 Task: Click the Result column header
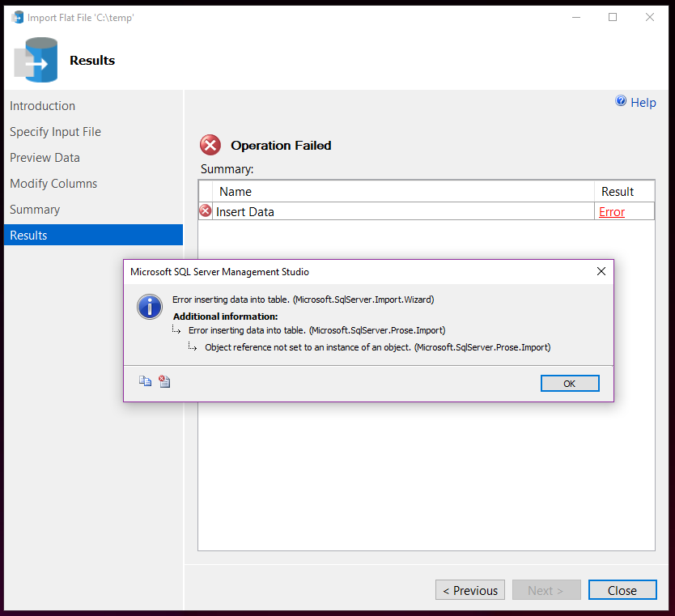[624, 192]
